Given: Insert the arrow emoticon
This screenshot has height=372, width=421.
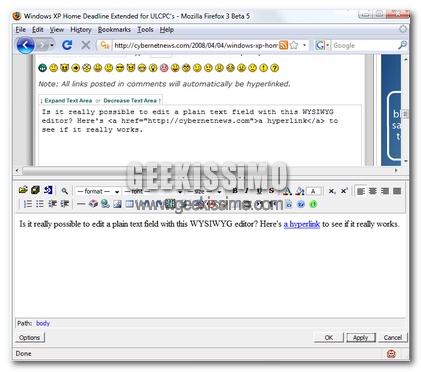Looking at the screenshot, I should pyautogui.click(x=76, y=68).
